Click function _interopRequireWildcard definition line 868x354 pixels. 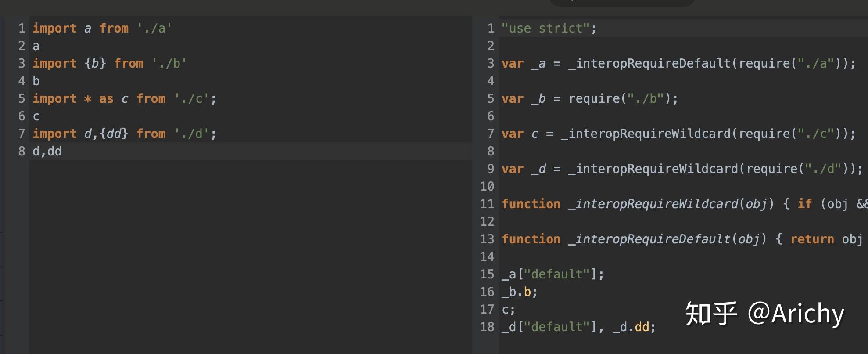(x=685, y=204)
